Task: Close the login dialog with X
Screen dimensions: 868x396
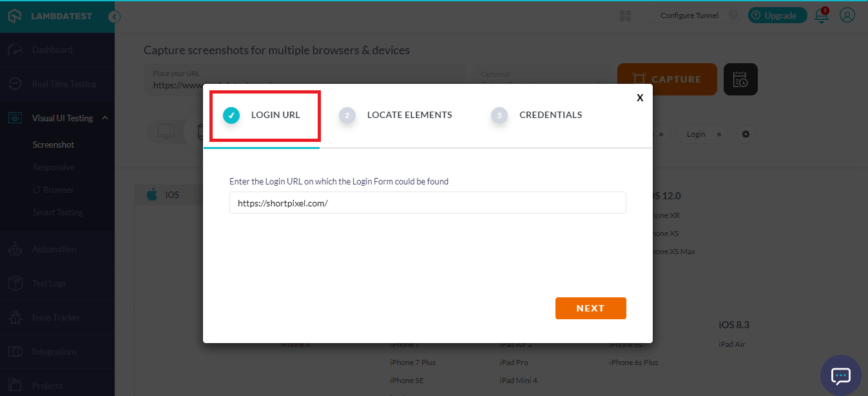Action: pyautogui.click(x=639, y=98)
